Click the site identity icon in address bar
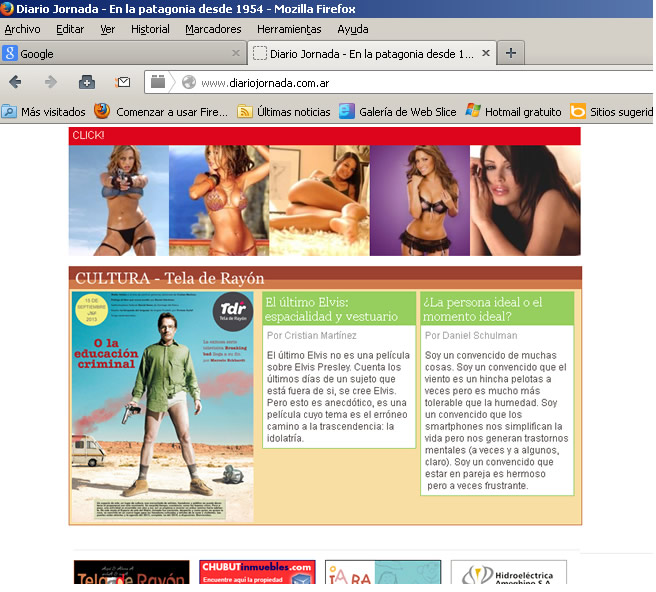 158,82
